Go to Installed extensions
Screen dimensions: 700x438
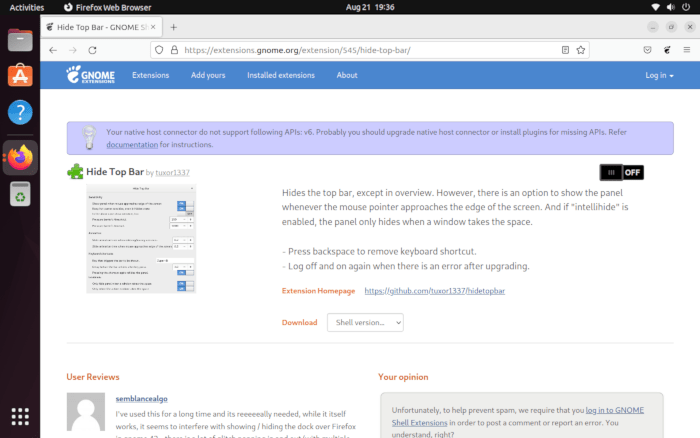(281, 75)
